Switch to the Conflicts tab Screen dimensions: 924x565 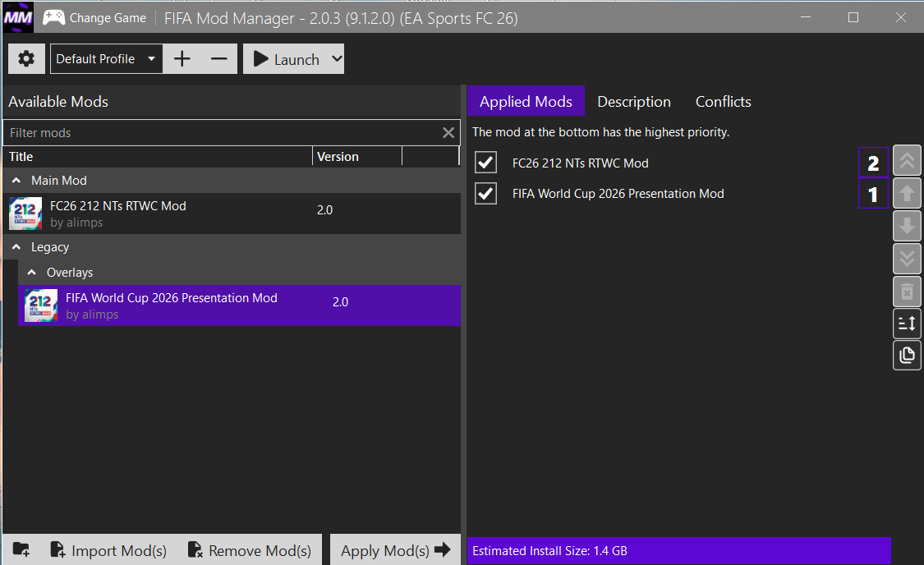[x=723, y=101]
